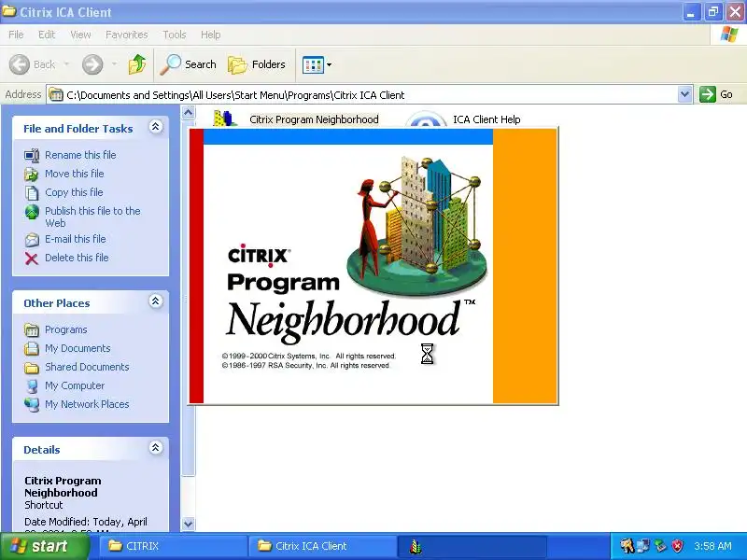Open the Search toolbar button

click(189, 64)
